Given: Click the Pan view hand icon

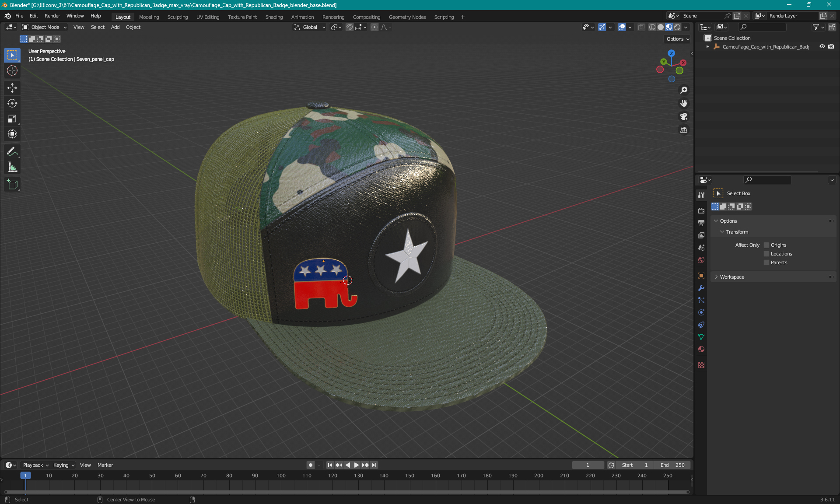Looking at the screenshot, I should (x=684, y=103).
